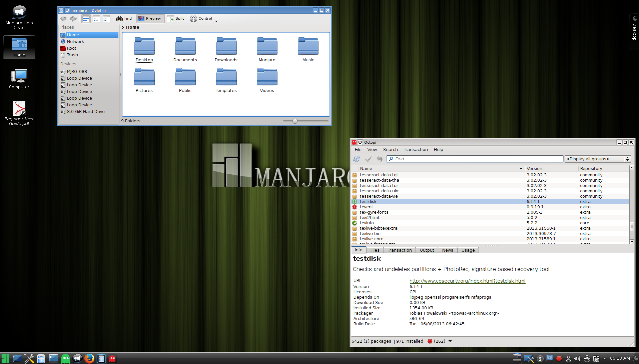Open the Octopi Help menu
Screen dimensions: 639x364
pos(438,150)
